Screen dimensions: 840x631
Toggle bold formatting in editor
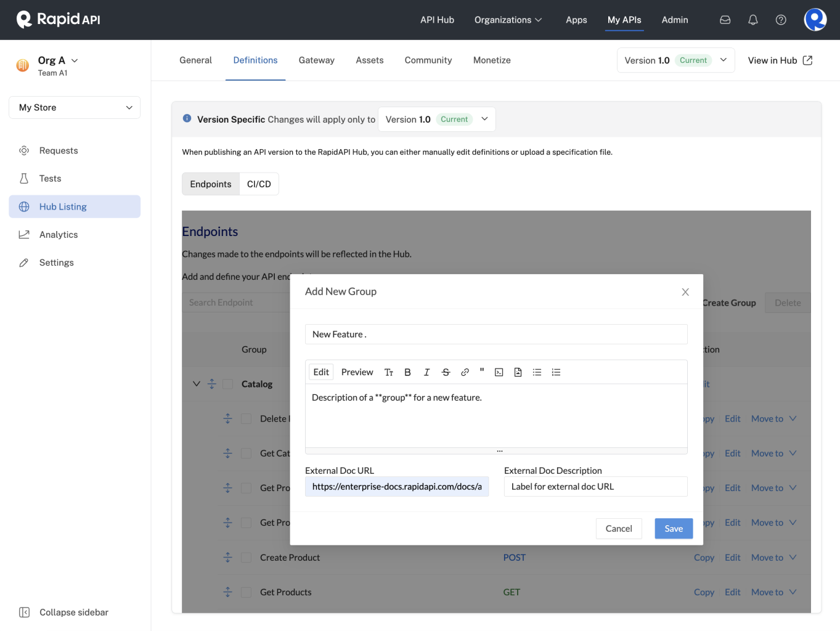(x=407, y=372)
